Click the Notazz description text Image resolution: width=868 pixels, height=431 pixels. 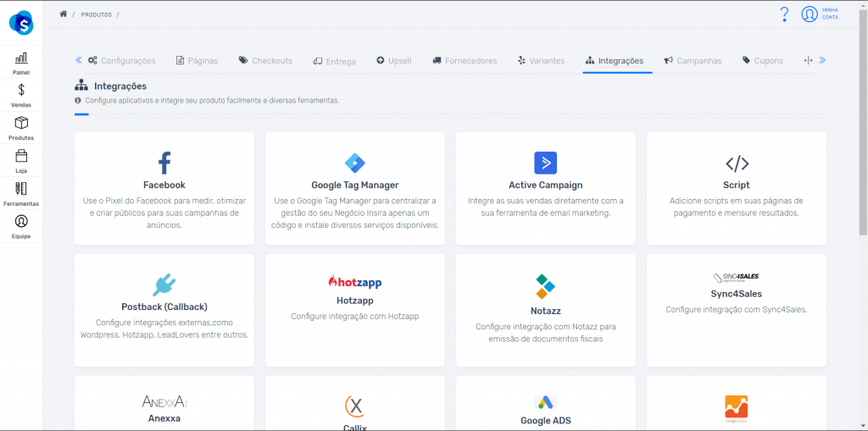pos(545,333)
